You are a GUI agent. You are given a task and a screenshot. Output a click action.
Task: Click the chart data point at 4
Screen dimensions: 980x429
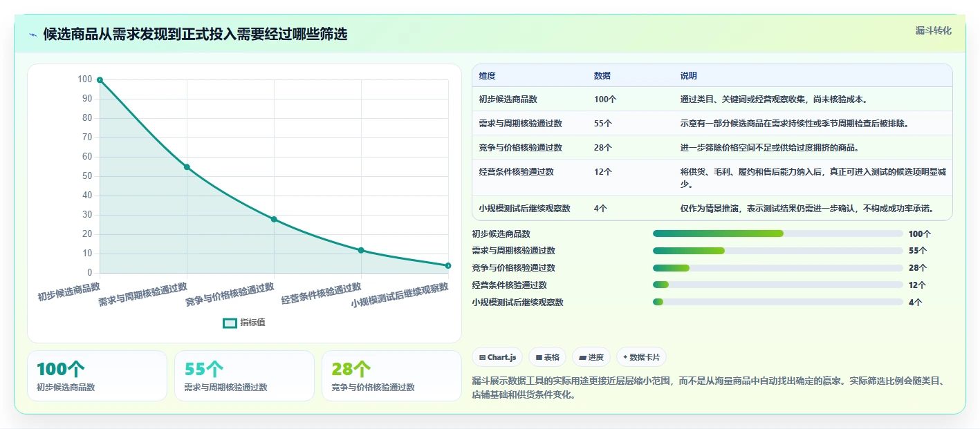pyautogui.click(x=448, y=266)
